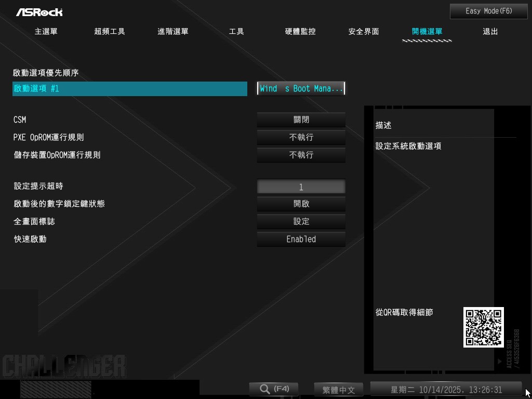This screenshot has height=399, width=532.
Task: Open 儲存裝置OpROM運行規則 value dropdown
Action: click(301, 155)
